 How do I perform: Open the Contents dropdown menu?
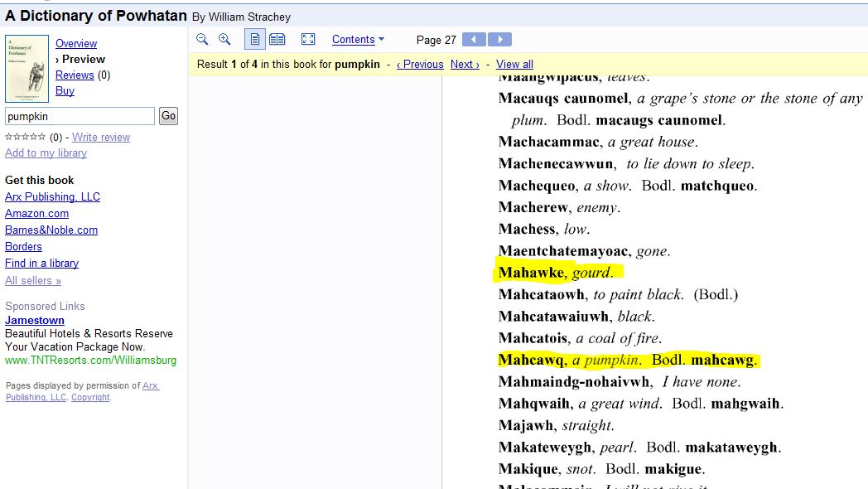(358, 40)
